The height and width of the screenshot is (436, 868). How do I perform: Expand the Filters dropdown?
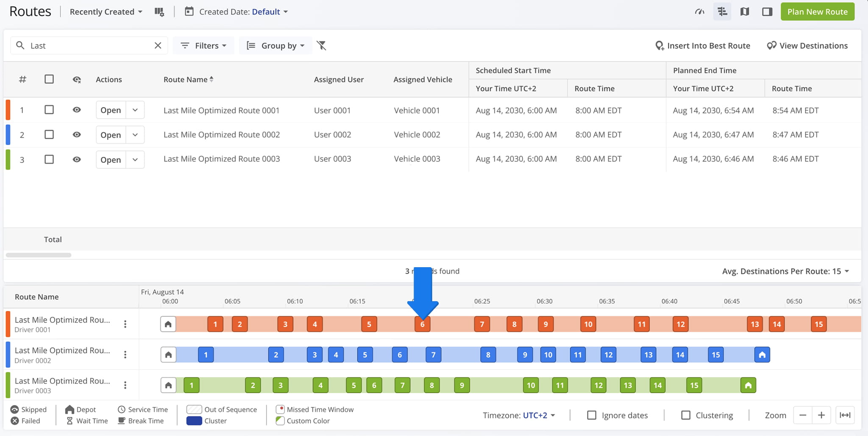(x=203, y=45)
